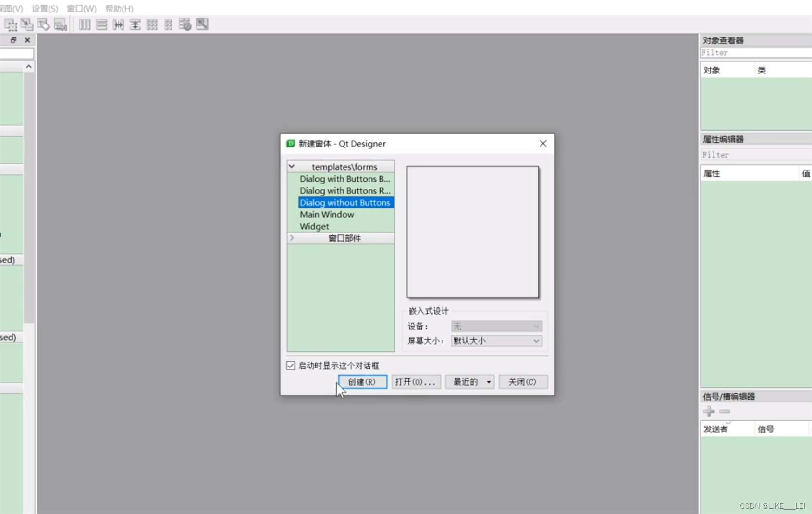
Task: Click the 属性编辑器 Filter input field
Action: coord(756,155)
